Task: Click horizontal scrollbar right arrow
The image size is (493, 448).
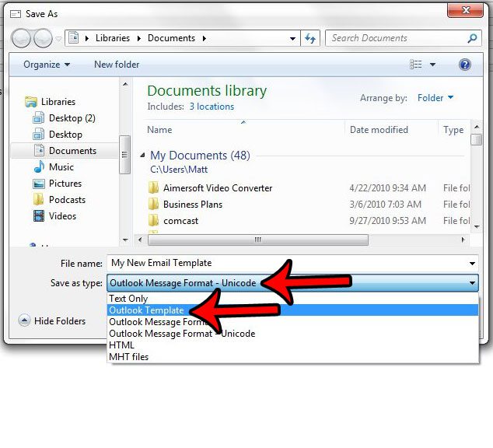Action: 463,240
